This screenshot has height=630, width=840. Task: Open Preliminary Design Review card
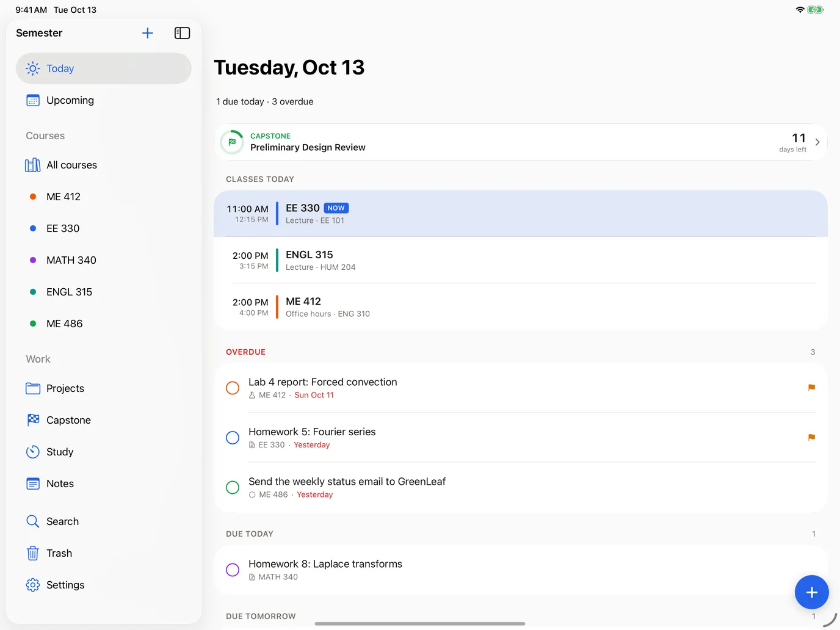[521, 142]
